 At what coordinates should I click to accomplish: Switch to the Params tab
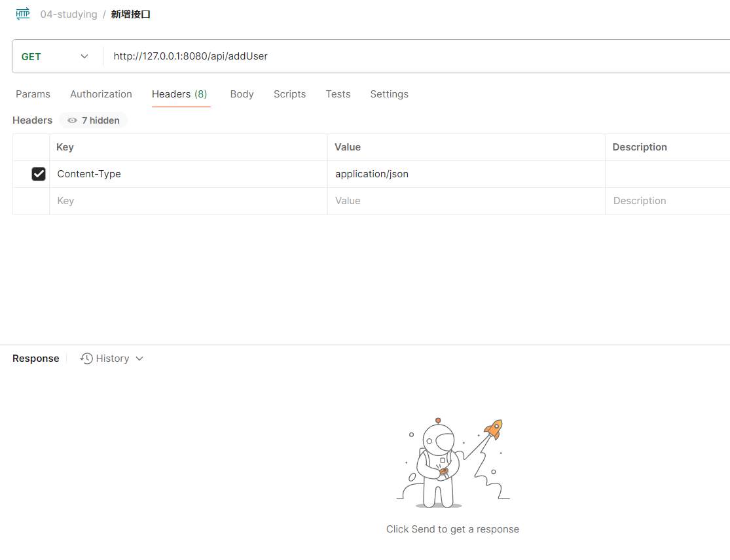(x=33, y=94)
